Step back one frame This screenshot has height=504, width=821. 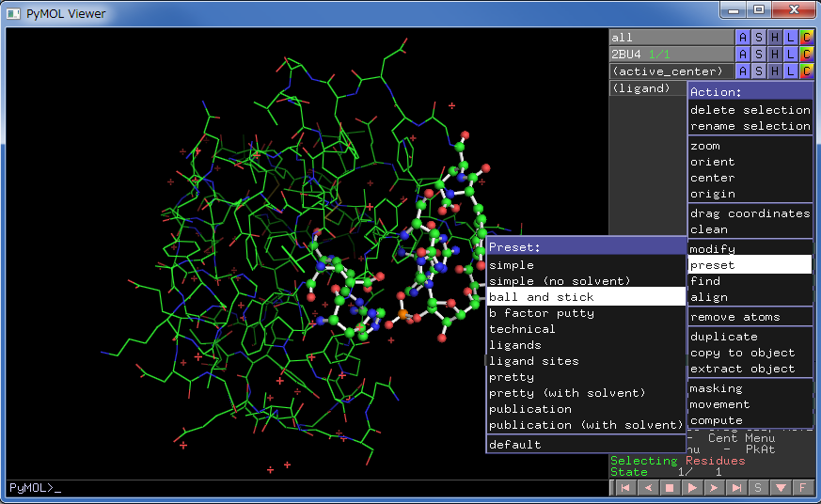[x=648, y=488]
